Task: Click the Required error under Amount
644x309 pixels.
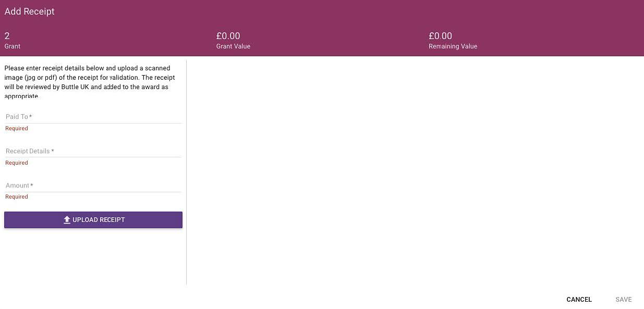Action: pos(17,197)
